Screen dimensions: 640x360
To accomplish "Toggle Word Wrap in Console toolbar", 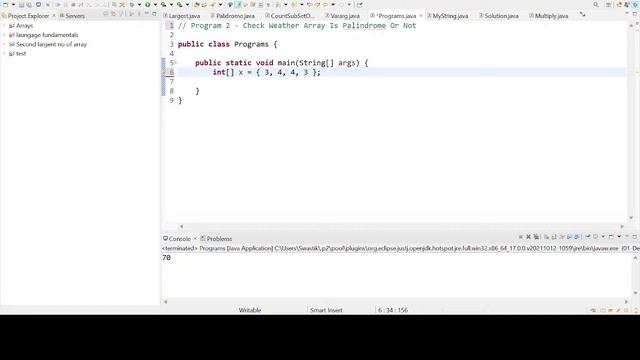I will pos(562,237).
